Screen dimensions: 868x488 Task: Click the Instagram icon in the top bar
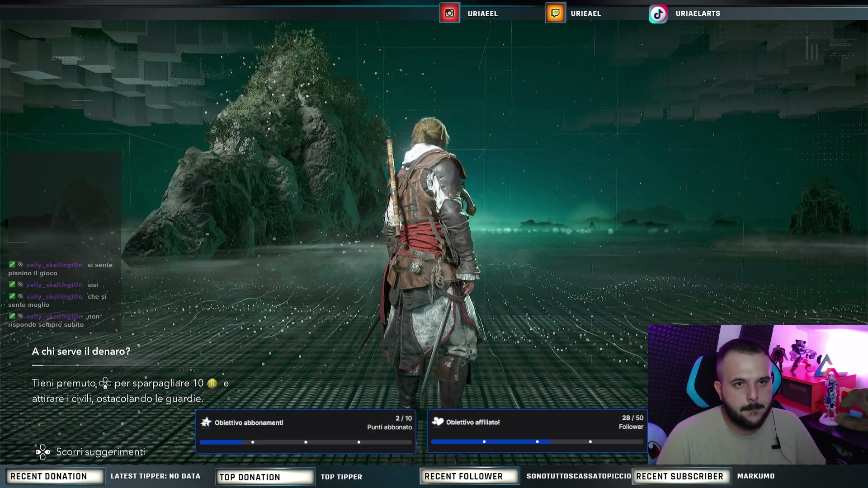pyautogui.click(x=449, y=13)
